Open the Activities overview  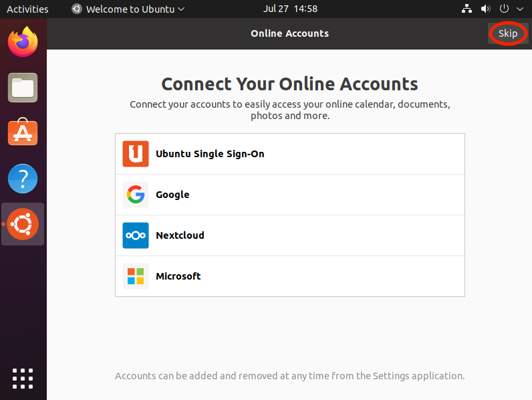tap(27, 9)
